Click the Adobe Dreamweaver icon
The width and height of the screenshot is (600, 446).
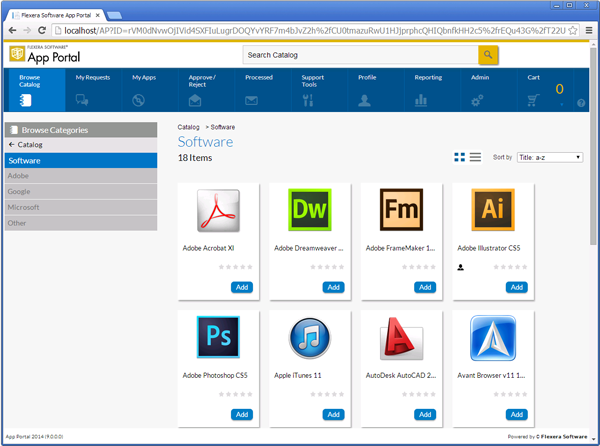(x=310, y=210)
